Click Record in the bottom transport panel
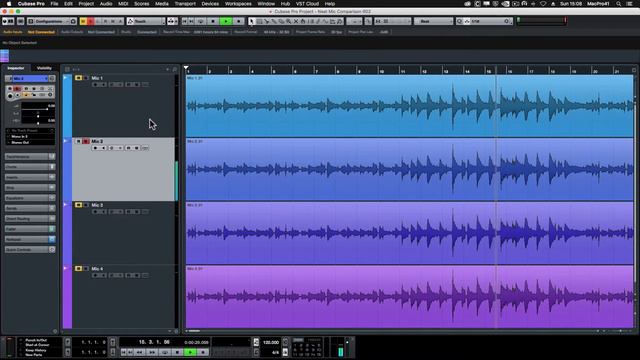Screen dimensions: 640x360 (x=203, y=352)
